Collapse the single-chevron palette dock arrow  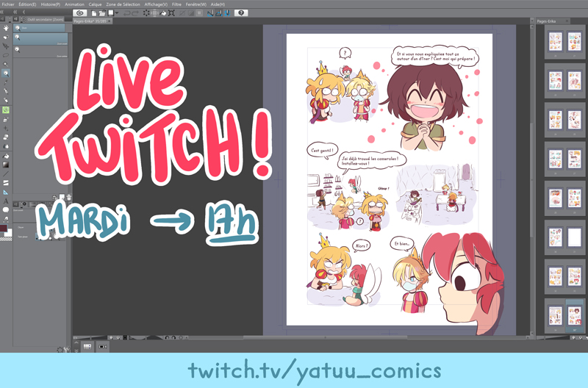point(24,12)
